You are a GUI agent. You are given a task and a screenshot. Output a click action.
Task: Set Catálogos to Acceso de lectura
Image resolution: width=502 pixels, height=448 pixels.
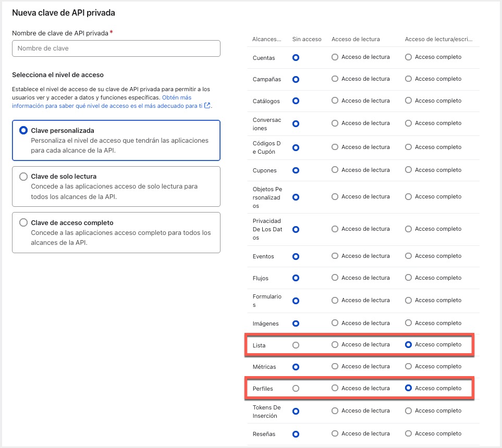(x=335, y=101)
